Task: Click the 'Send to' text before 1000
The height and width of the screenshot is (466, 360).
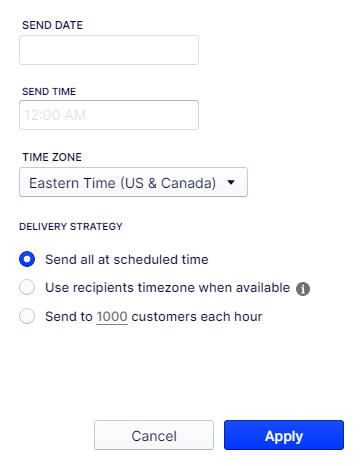Action: click(69, 317)
